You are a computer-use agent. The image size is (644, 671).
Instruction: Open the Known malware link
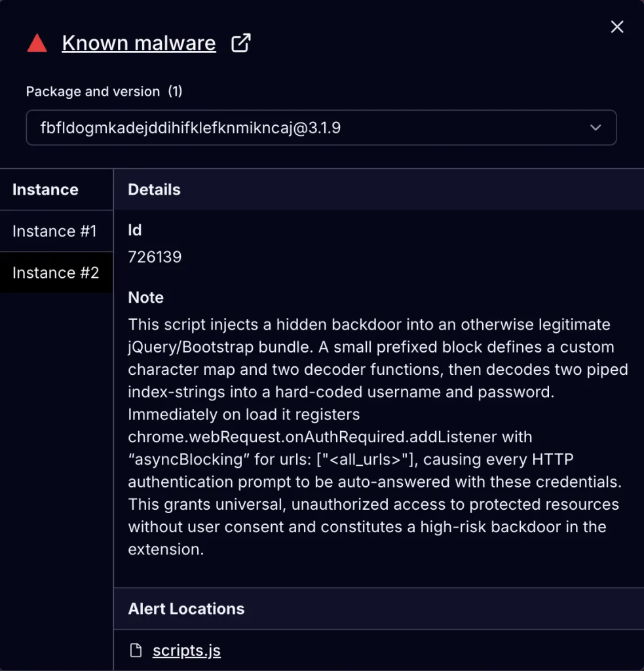(138, 42)
